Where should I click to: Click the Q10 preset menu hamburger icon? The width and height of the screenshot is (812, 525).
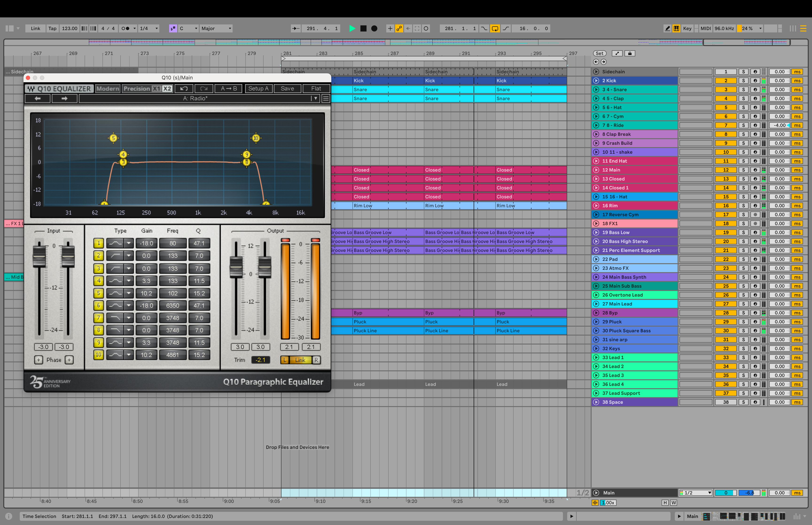[x=326, y=98]
